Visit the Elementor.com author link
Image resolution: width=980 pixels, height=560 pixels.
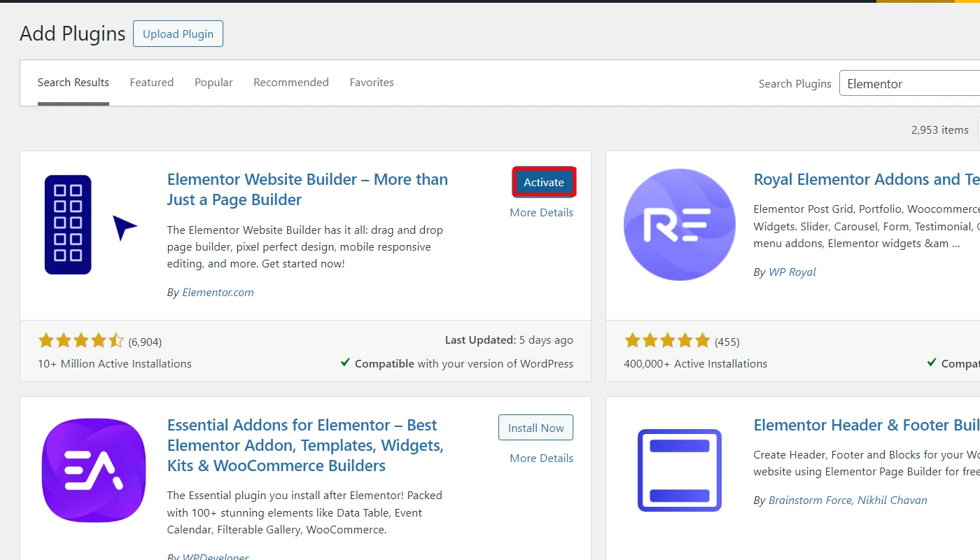(218, 293)
